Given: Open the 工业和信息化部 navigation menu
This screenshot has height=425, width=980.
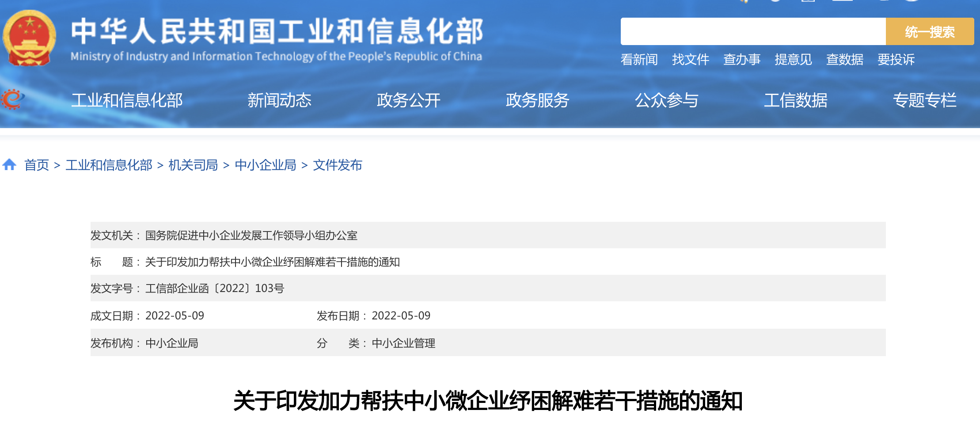Looking at the screenshot, I should coord(127,100).
